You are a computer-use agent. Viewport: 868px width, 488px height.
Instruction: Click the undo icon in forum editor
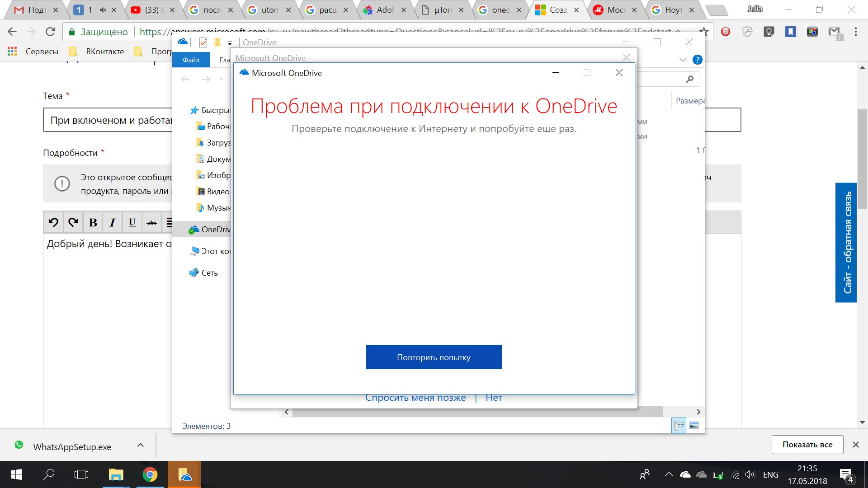point(53,222)
